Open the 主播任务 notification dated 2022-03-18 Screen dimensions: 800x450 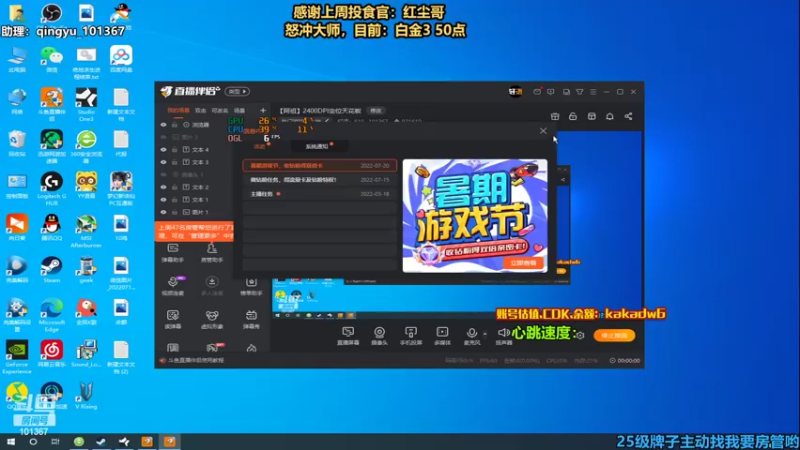pos(319,194)
